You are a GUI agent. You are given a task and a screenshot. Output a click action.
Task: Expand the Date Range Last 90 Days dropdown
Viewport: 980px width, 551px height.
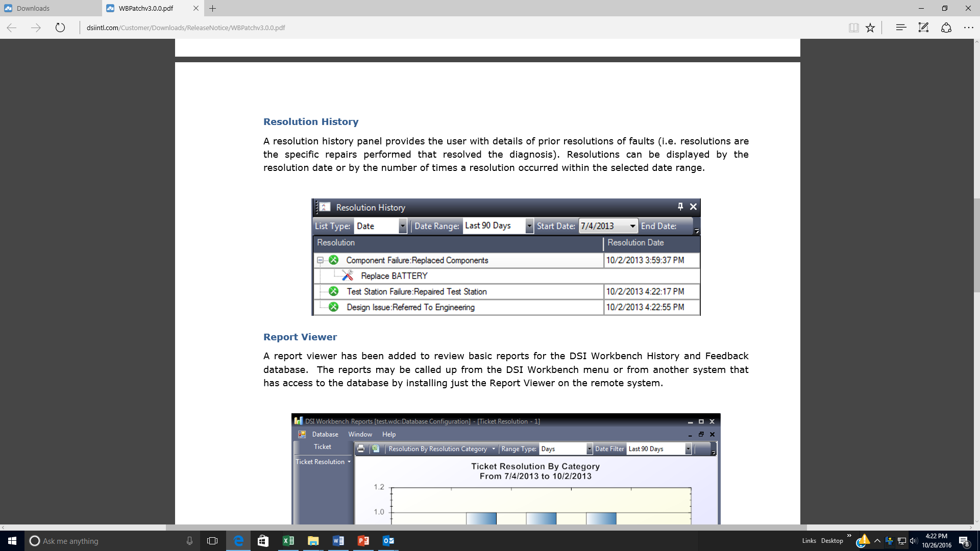[x=529, y=226]
